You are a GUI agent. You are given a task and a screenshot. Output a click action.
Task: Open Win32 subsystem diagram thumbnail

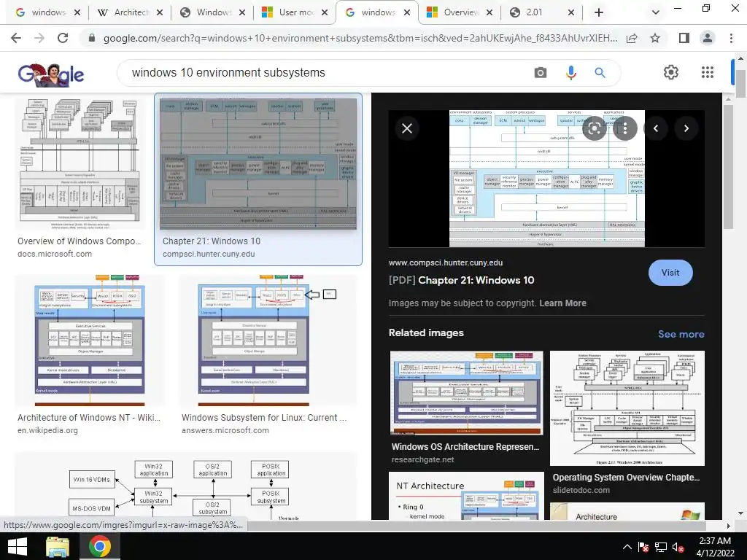(185, 486)
